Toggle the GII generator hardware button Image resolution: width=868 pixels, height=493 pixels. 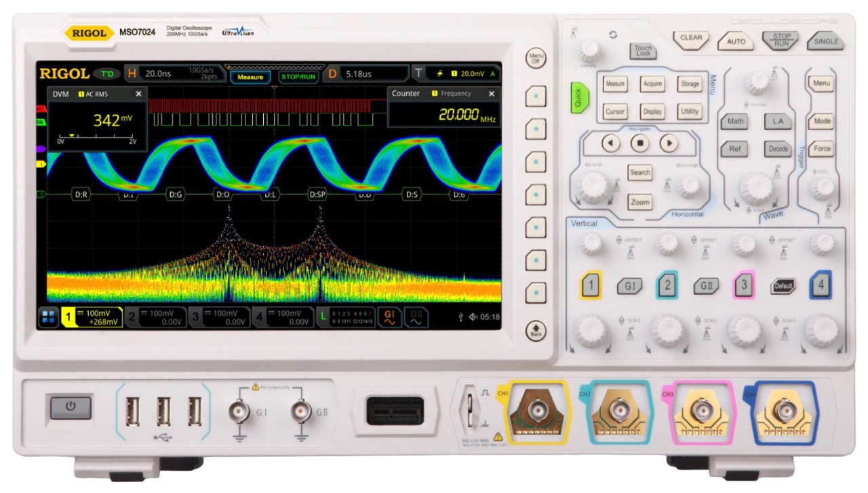point(706,287)
